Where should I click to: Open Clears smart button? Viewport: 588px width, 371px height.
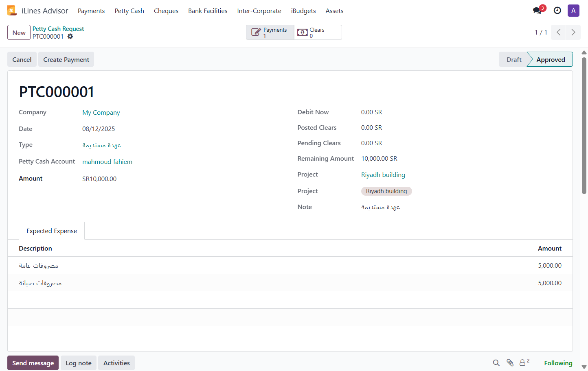coord(318,33)
